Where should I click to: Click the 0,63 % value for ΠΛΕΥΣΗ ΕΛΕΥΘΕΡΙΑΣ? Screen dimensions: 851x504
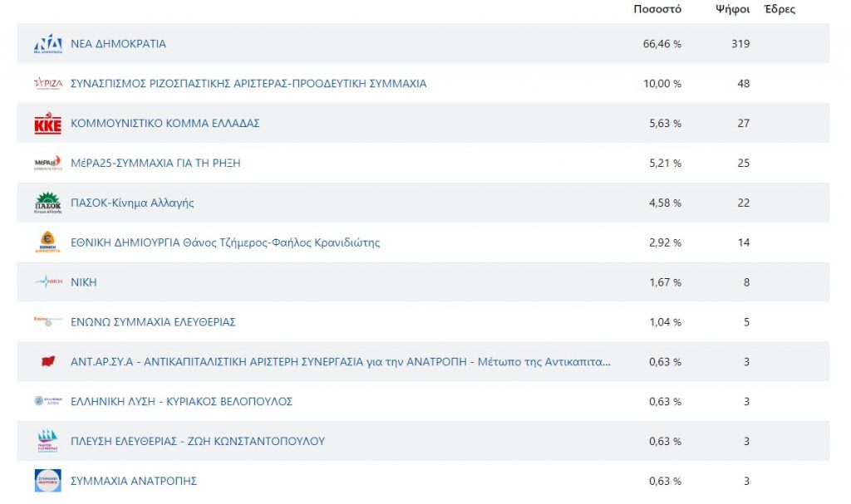tap(666, 441)
